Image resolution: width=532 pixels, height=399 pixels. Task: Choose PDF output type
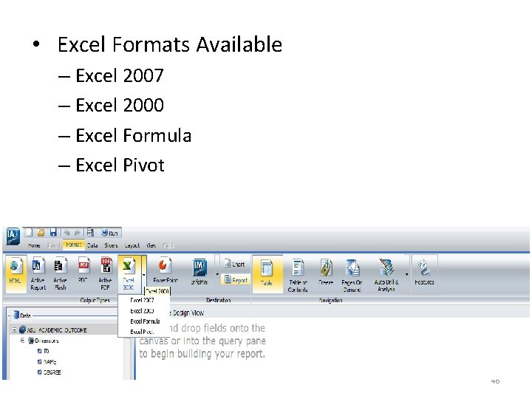[83, 271]
